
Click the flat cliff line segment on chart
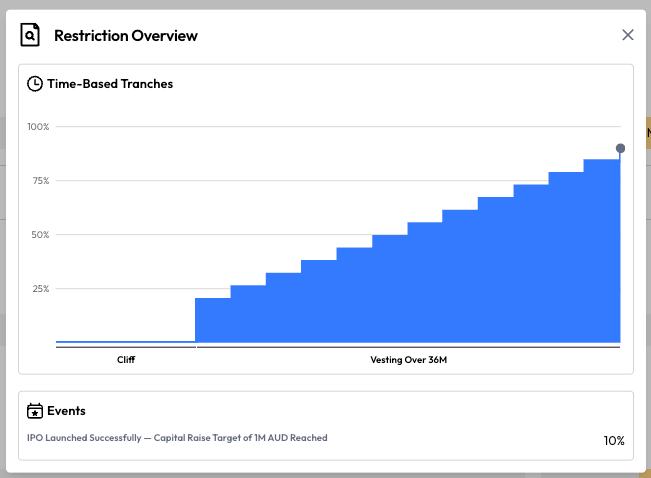(x=126, y=342)
